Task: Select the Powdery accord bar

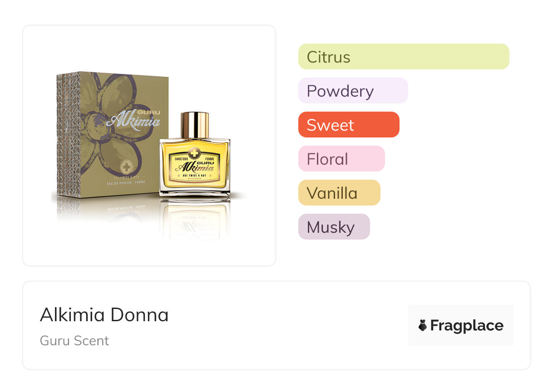Action: 353,91
